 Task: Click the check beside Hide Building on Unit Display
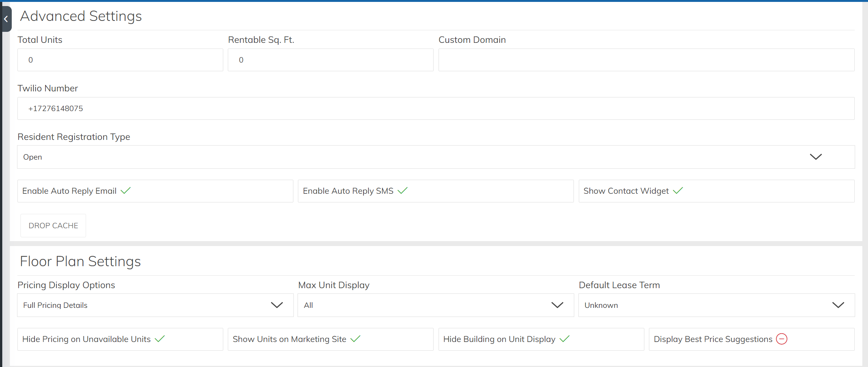pos(564,339)
